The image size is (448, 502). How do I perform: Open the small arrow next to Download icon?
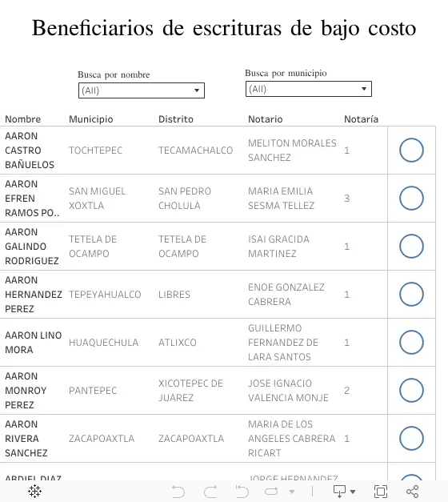353,492
